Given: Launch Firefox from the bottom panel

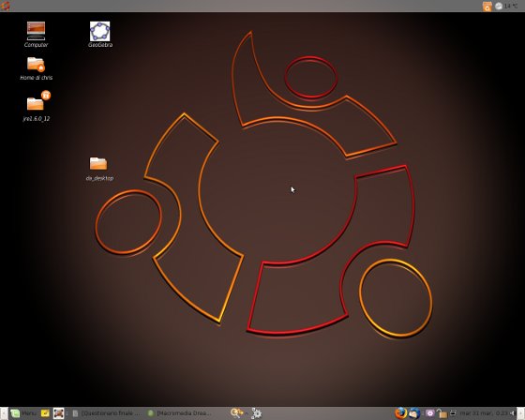Looking at the screenshot, I should pos(401,412).
